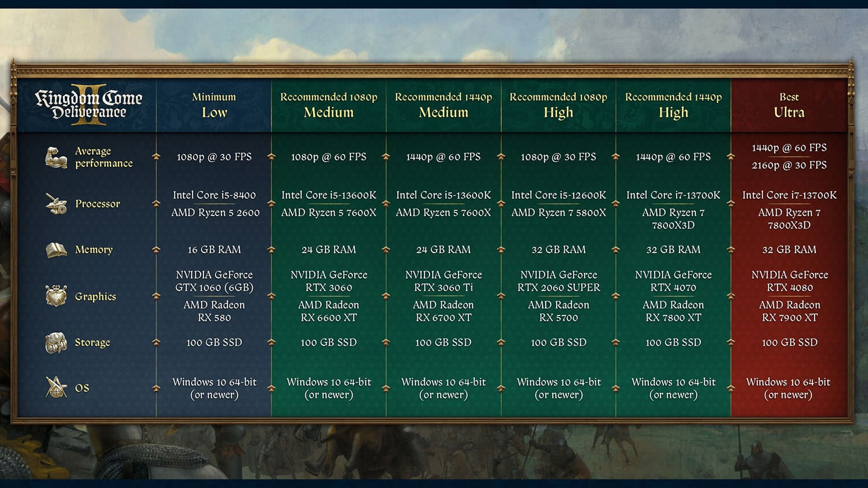Screen dimensions: 868x488
Task: Click the satchel Storage icon
Action: 56,343
